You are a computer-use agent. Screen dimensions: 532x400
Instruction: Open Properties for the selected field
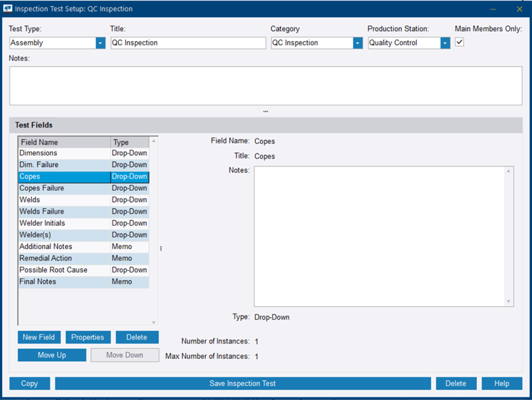coord(88,337)
